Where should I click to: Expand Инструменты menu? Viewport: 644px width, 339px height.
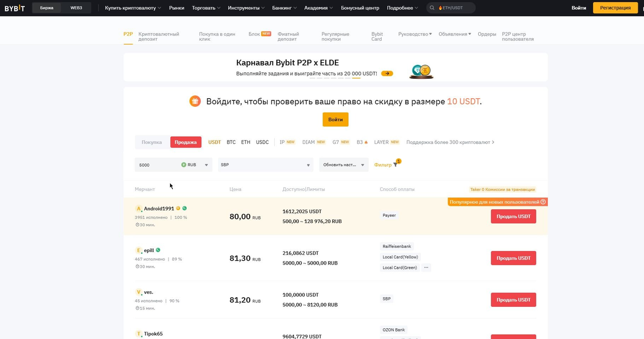(246, 8)
